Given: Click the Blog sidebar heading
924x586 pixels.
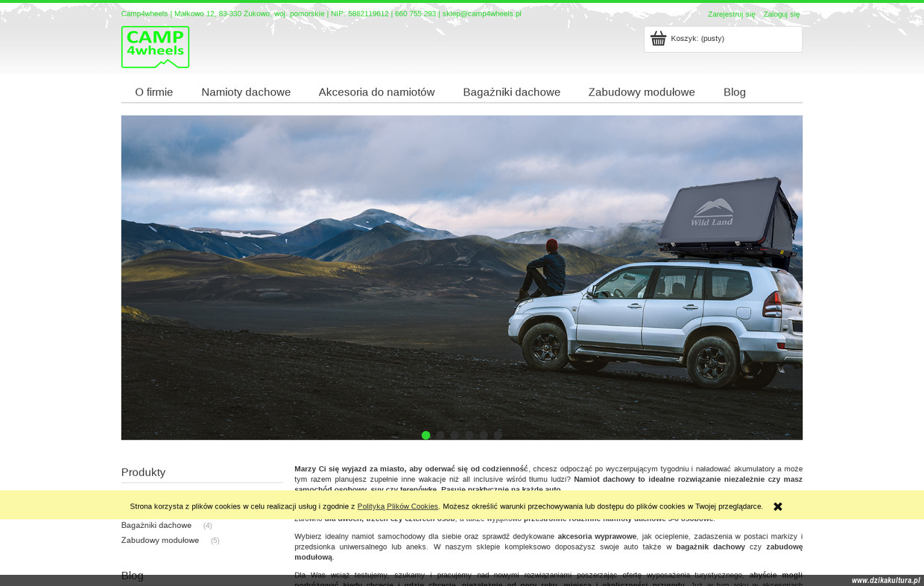Looking at the screenshot, I should tap(133, 576).
